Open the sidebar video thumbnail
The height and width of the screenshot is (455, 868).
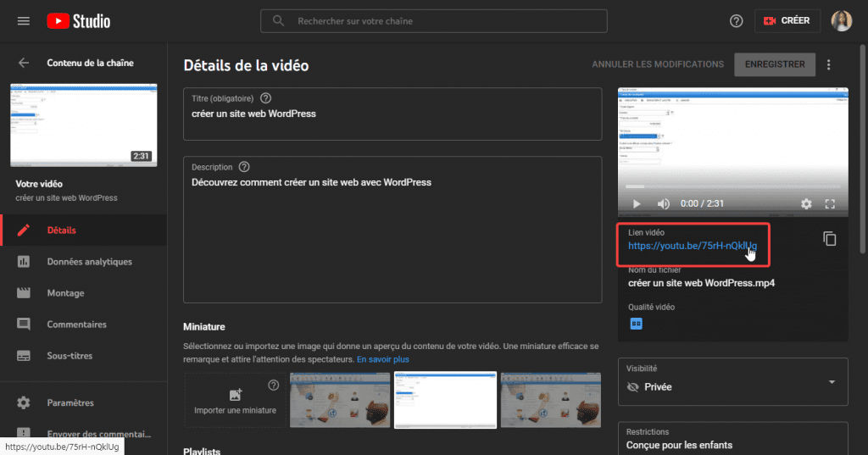[84, 125]
